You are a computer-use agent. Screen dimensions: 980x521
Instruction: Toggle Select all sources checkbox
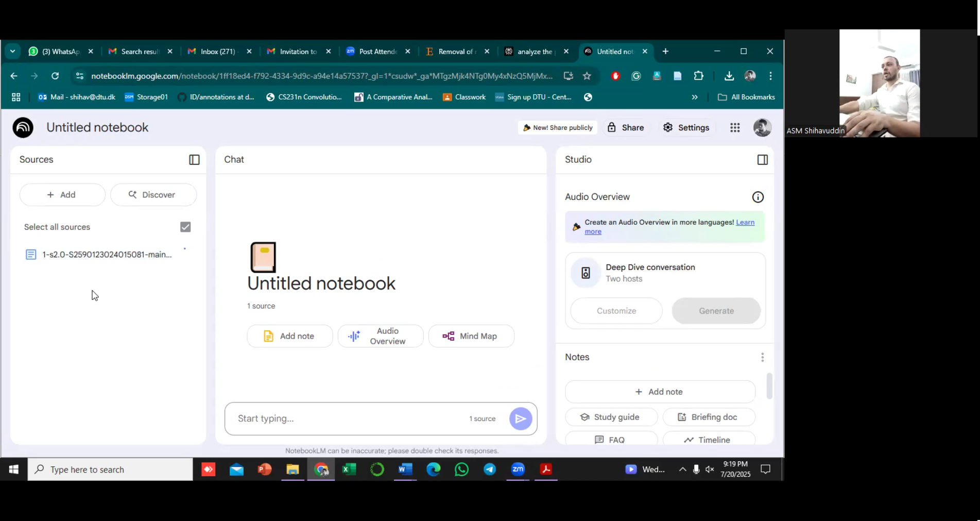pos(185,227)
